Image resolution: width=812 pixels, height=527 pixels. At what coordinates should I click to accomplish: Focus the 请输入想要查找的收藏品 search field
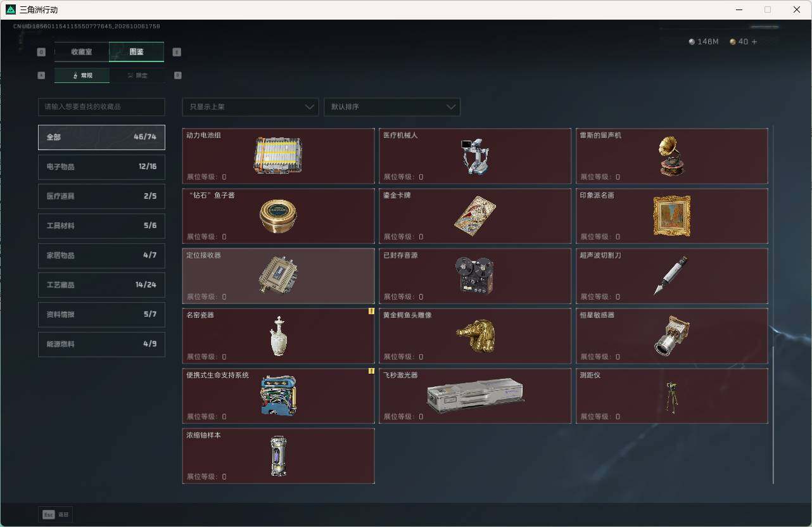101,107
